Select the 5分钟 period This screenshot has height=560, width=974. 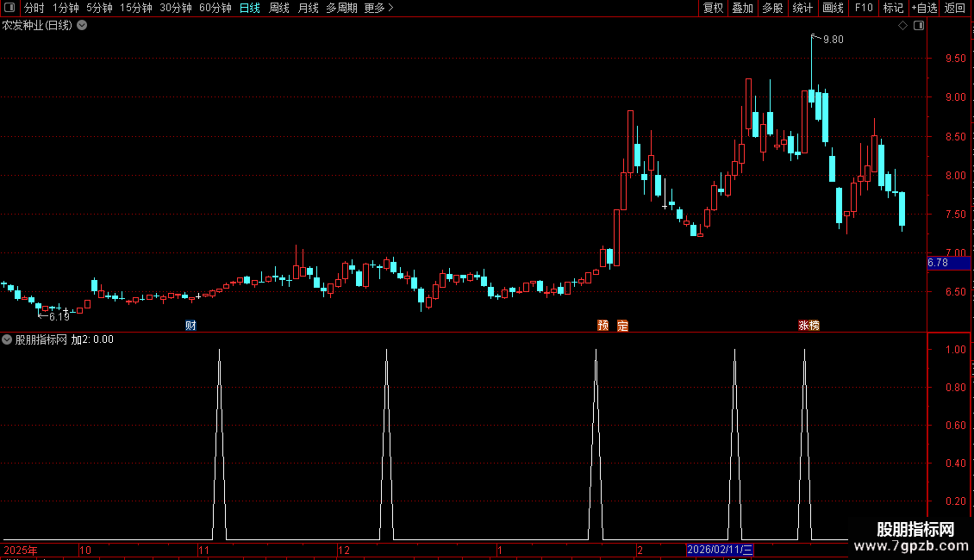[99, 8]
